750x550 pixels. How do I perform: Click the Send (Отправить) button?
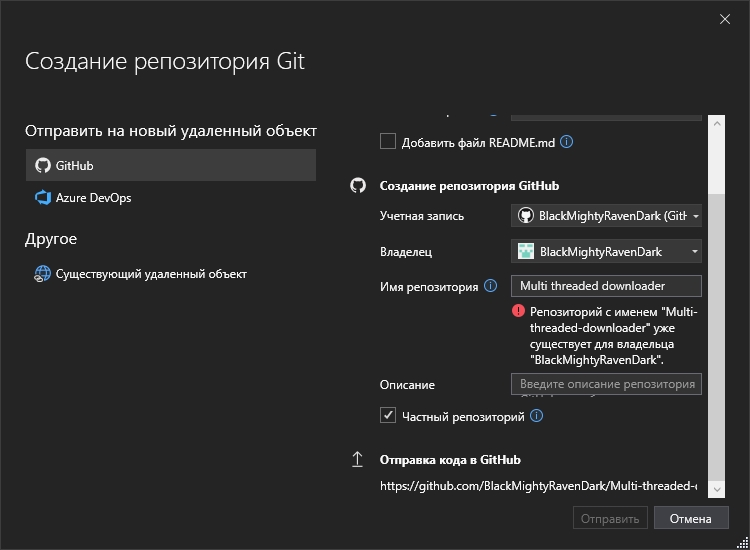[610, 518]
